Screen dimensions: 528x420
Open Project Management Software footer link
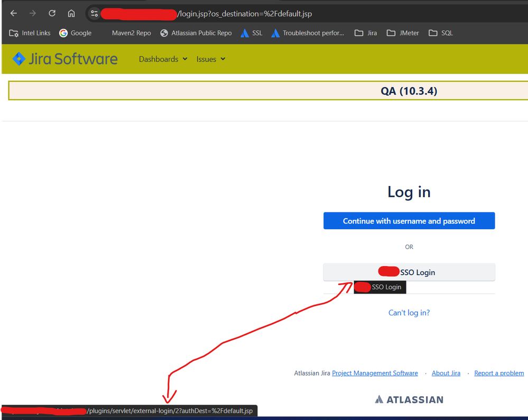pos(375,373)
